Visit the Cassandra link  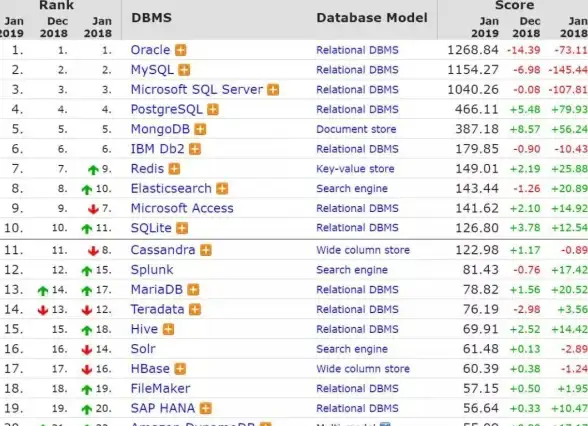pos(163,250)
